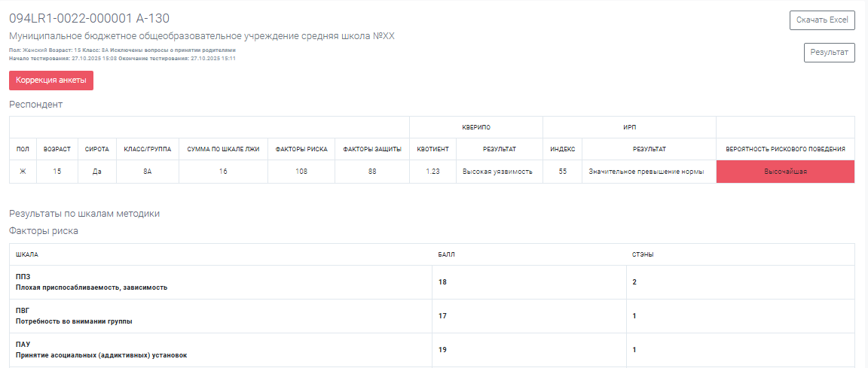Click the Сумма по шкале лжи header
868x368 pixels.
223,149
